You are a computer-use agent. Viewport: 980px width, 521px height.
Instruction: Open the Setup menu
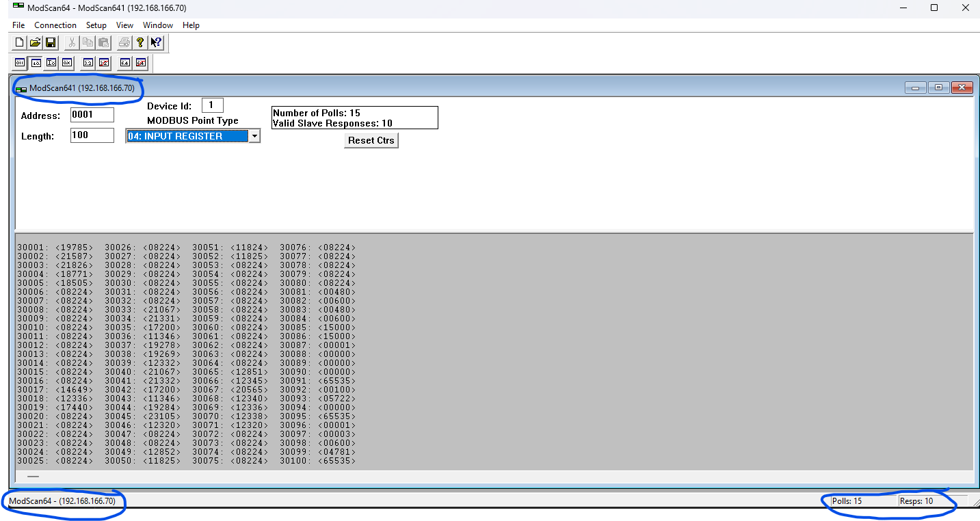[x=96, y=25]
